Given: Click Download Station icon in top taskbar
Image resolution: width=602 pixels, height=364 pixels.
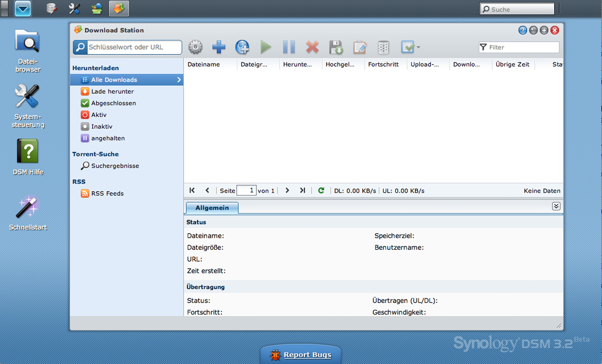Looking at the screenshot, I should click(119, 9).
